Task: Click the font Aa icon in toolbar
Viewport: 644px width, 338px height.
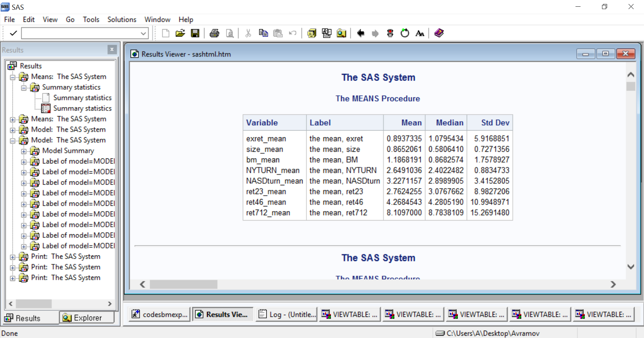Action: pos(420,33)
